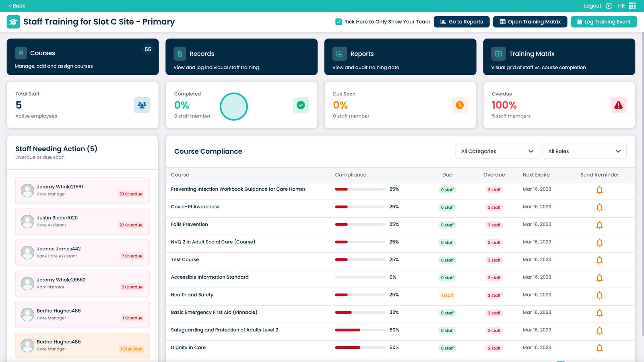644x362 pixels.
Task: Click the app grid icon in top bar
Action: coord(632,6)
